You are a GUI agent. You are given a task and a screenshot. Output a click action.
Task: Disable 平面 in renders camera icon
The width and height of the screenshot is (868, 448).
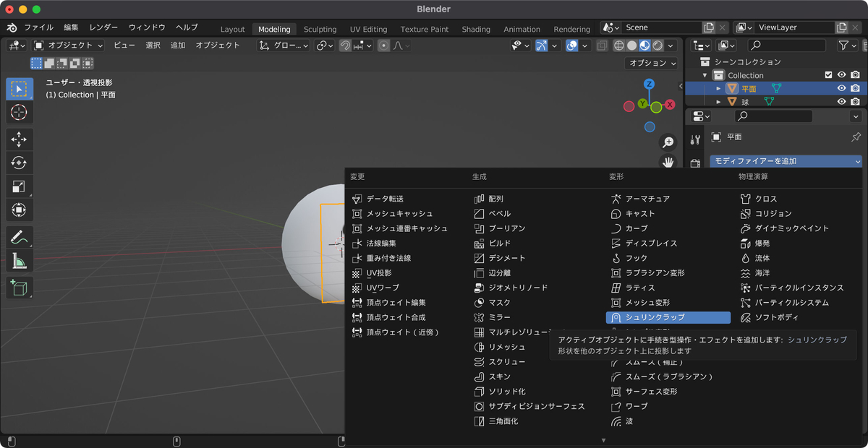(x=855, y=88)
